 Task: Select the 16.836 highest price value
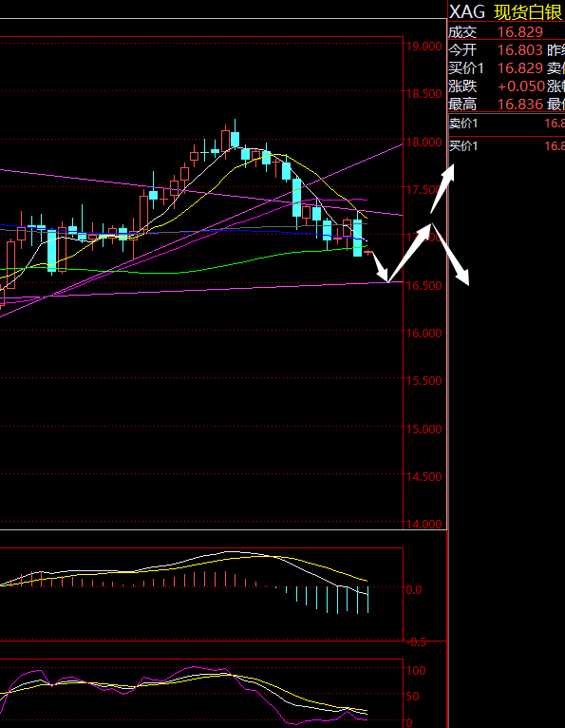point(520,104)
